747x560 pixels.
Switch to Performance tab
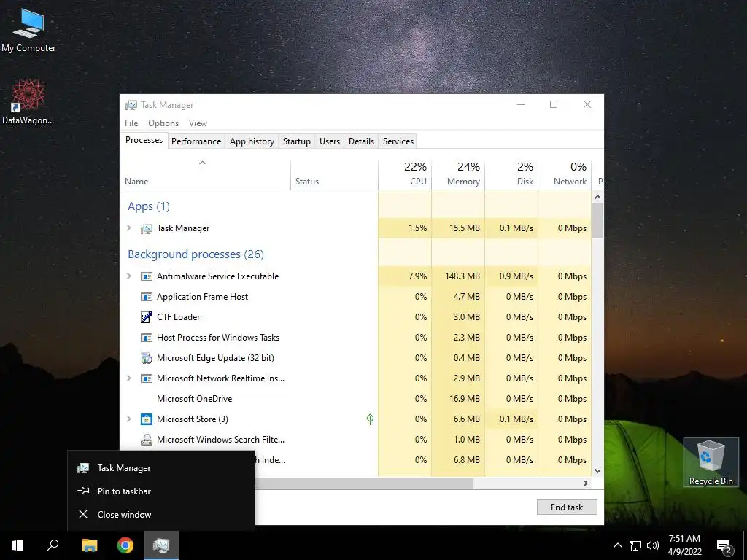[196, 141]
